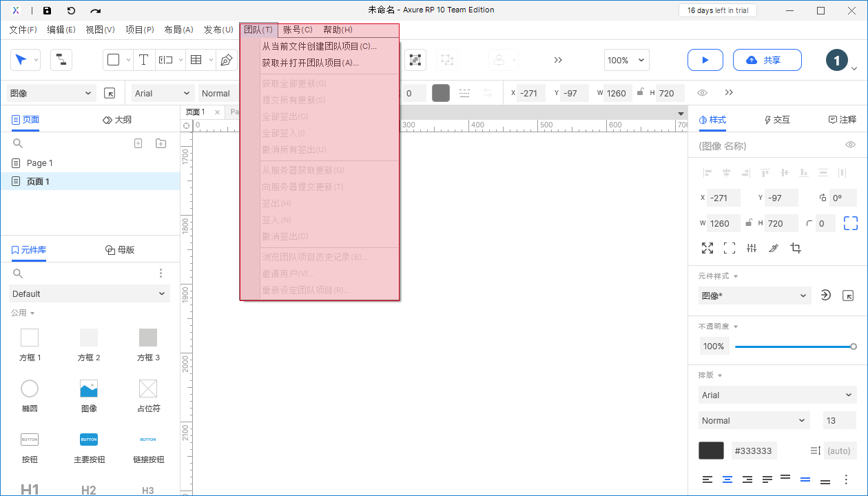Click the table insert tool icon

point(196,60)
